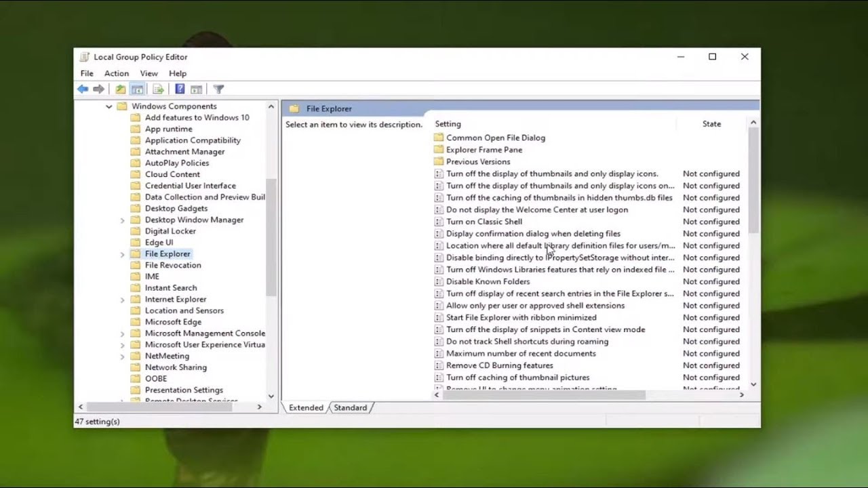Click the folder icon beside IME

pyautogui.click(x=135, y=277)
